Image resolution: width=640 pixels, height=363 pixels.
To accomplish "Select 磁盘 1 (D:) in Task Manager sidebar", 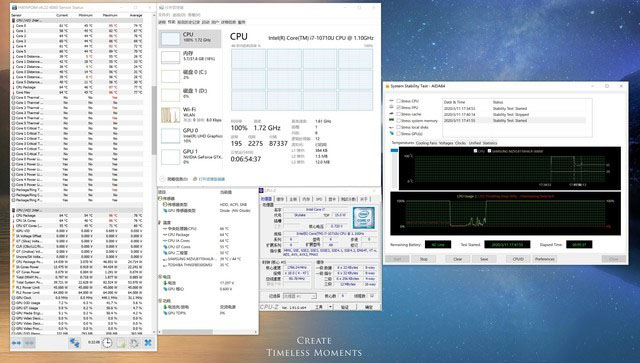I will pyautogui.click(x=190, y=95).
